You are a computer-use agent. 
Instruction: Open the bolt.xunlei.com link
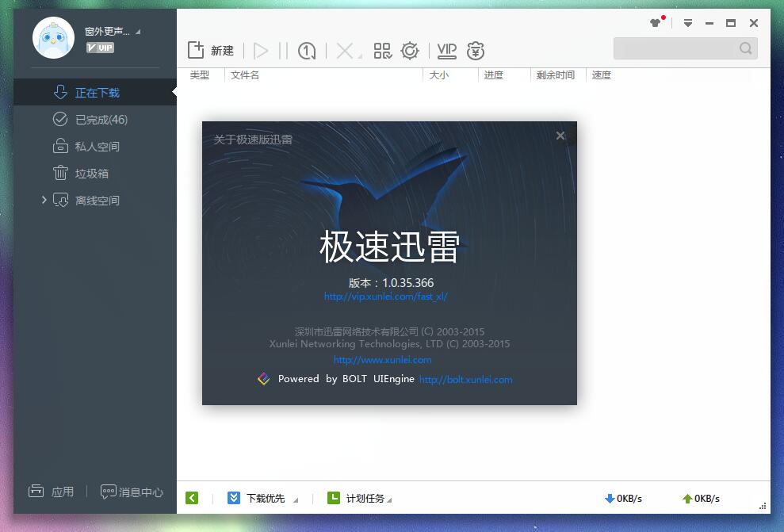(465, 380)
